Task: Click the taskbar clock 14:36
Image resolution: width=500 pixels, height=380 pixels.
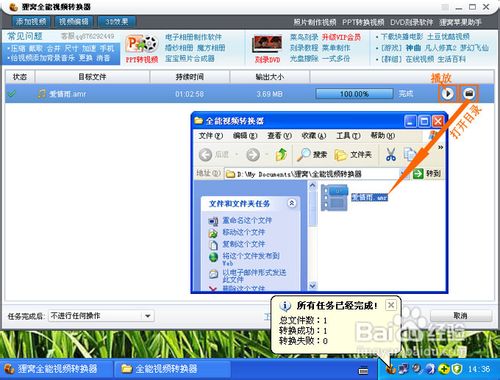Action: point(479,369)
